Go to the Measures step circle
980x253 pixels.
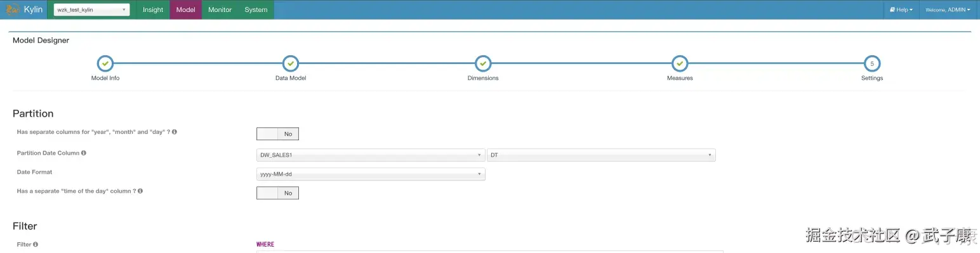point(680,63)
